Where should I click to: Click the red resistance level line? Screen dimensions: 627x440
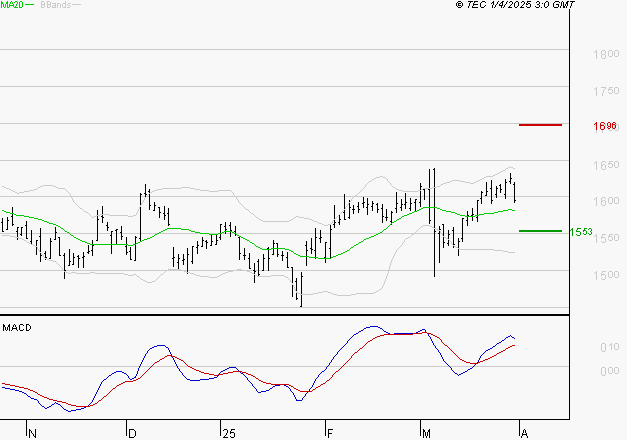tap(540, 125)
